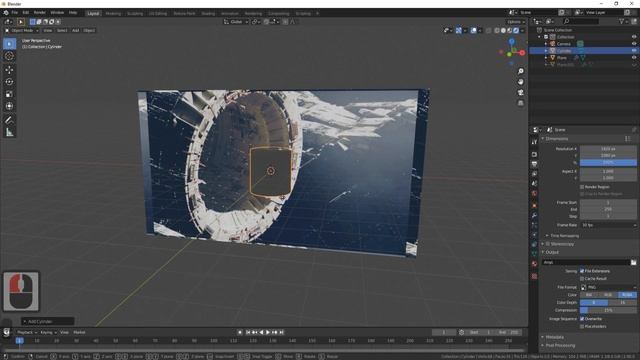Open the viewport Options dropdown
This screenshot has height=360, width=640.
[516, 22]
